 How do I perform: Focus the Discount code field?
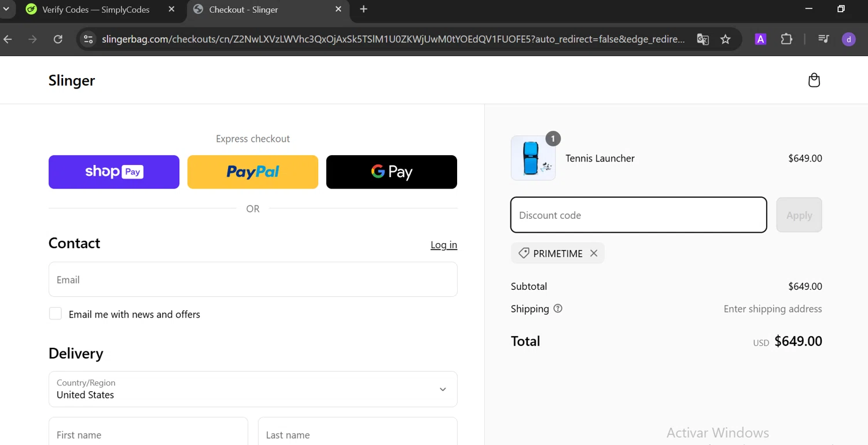click(639, 215)
